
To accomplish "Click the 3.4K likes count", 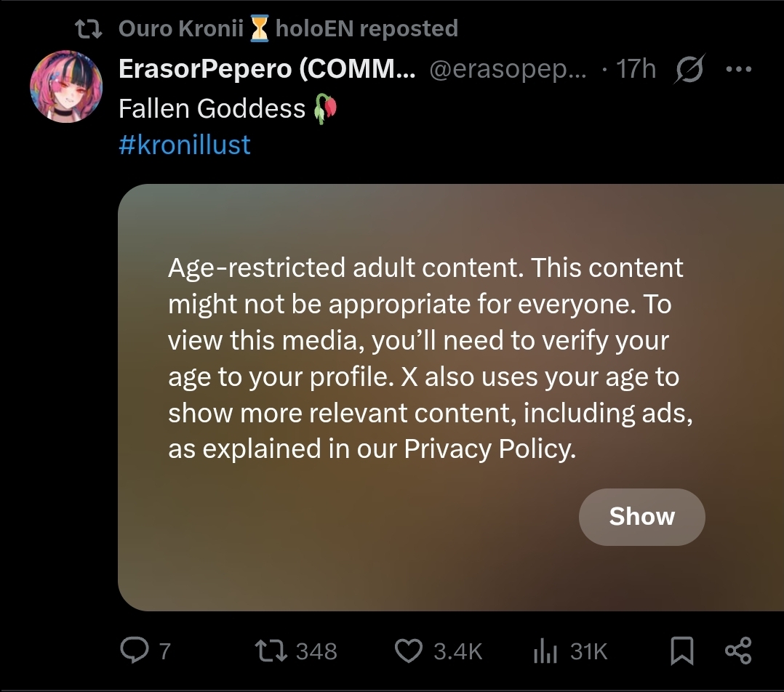I will click(457, 651).
